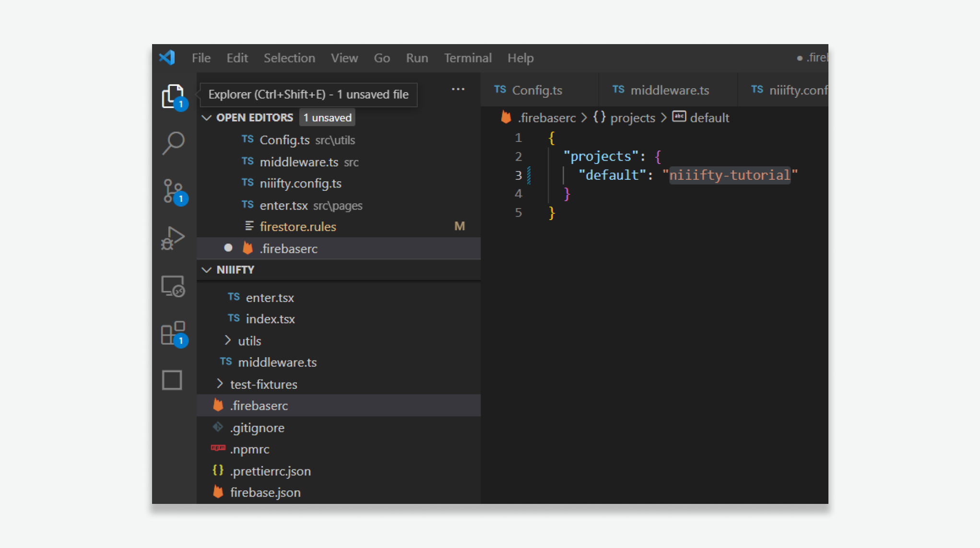
Task: Select .firebaserc in the NIIIFTY tree
Action: 339,406
